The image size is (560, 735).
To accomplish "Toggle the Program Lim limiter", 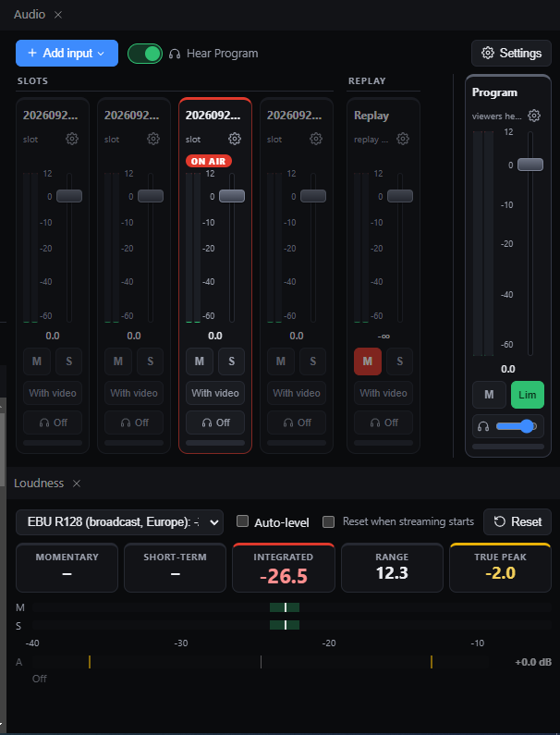I will (x=528, y=395).
